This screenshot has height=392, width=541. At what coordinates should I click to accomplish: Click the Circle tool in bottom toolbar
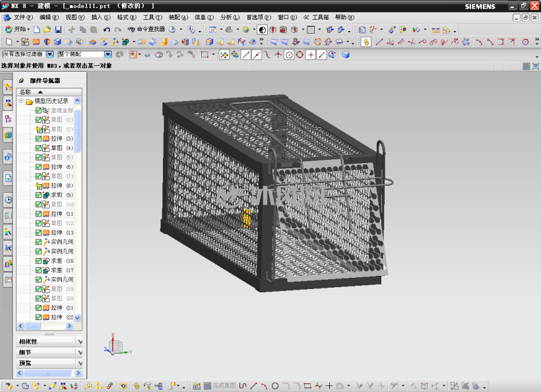[x=275, y=386]
